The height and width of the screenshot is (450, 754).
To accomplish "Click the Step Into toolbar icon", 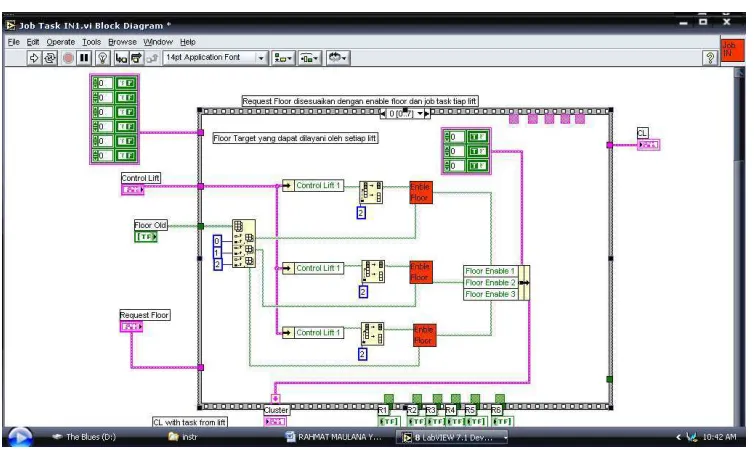I will point(121,58).
